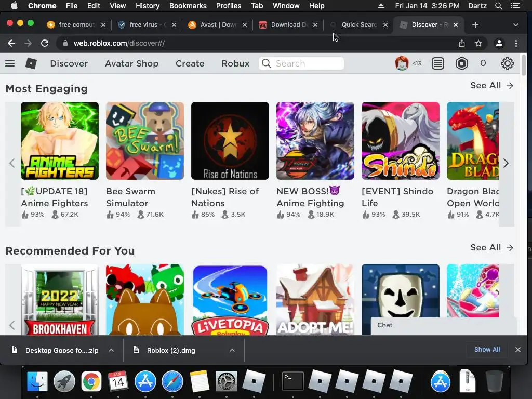See All Most Engaging games

click(491, 86)
